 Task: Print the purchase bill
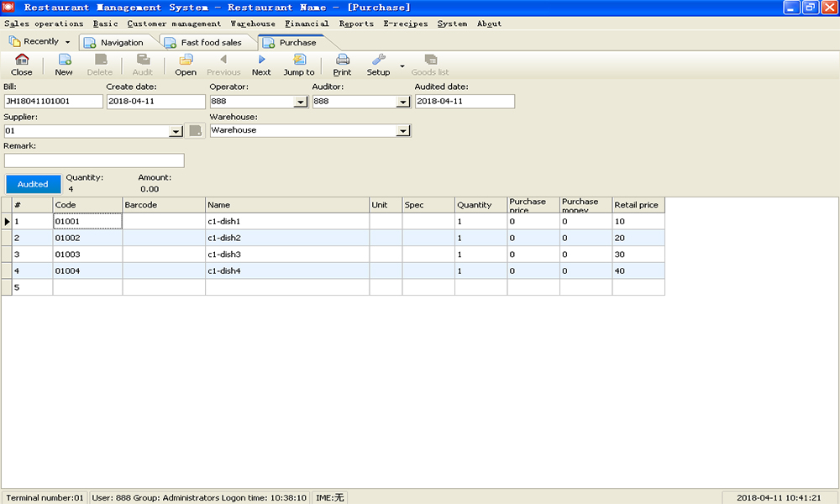pos(343,65)
